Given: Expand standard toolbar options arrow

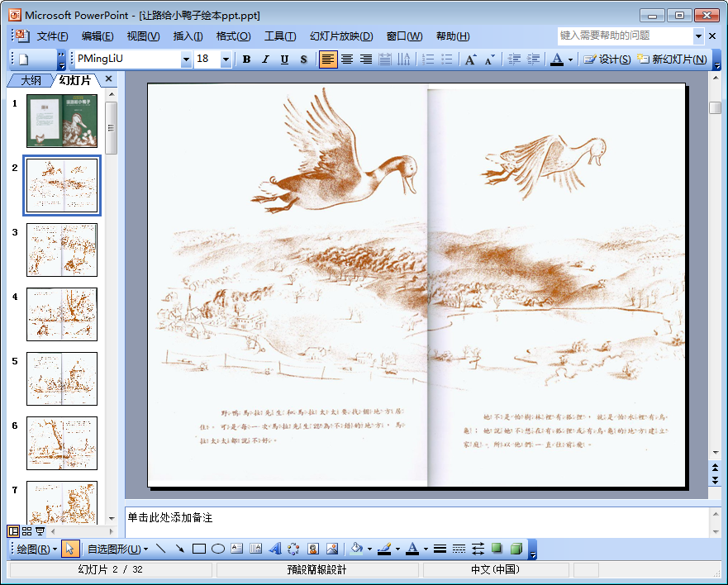Looking at the screenshot, I should [x=62, y=59].
